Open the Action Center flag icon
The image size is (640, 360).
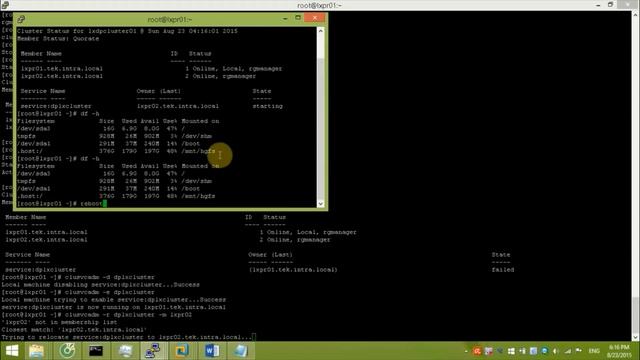(579, 351)
